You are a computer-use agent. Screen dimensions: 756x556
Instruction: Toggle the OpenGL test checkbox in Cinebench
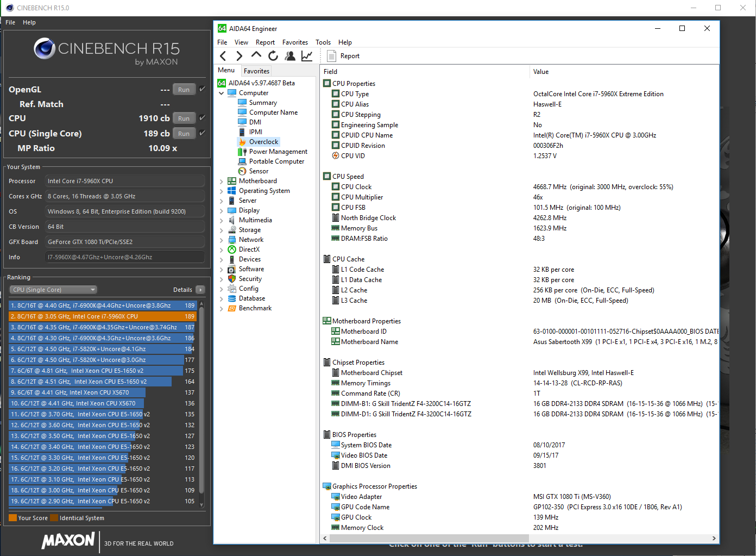coord(202,89)
